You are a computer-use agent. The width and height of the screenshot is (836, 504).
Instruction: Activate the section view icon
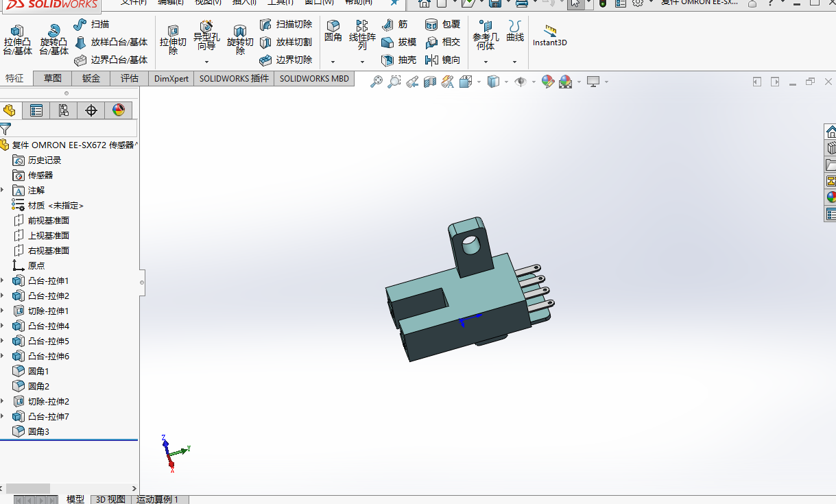pyautogui.click(x=430, y=82)
